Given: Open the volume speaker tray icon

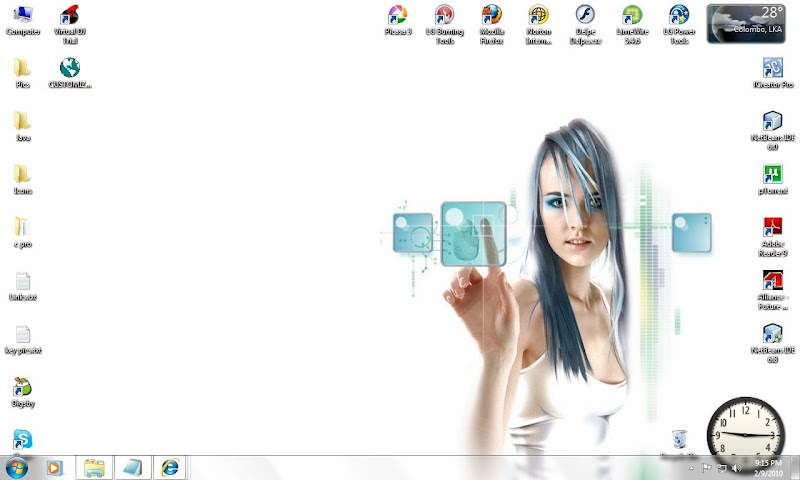Looking at the screenshot, I should tap(737, 468).
